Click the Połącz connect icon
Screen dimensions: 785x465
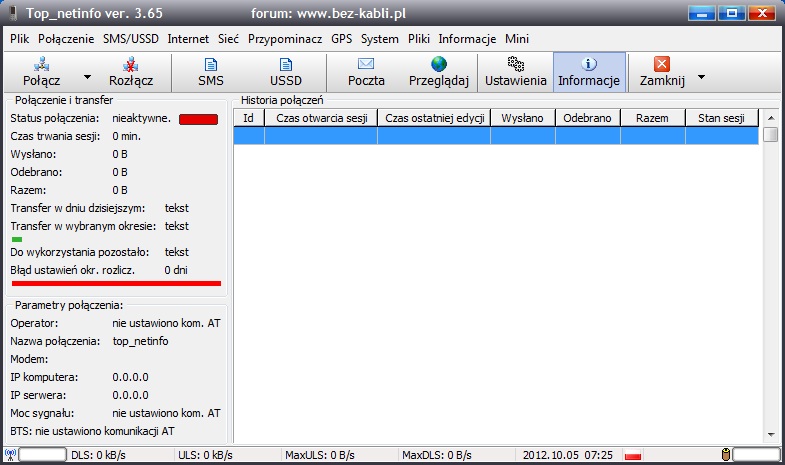(x=41, y=64)
